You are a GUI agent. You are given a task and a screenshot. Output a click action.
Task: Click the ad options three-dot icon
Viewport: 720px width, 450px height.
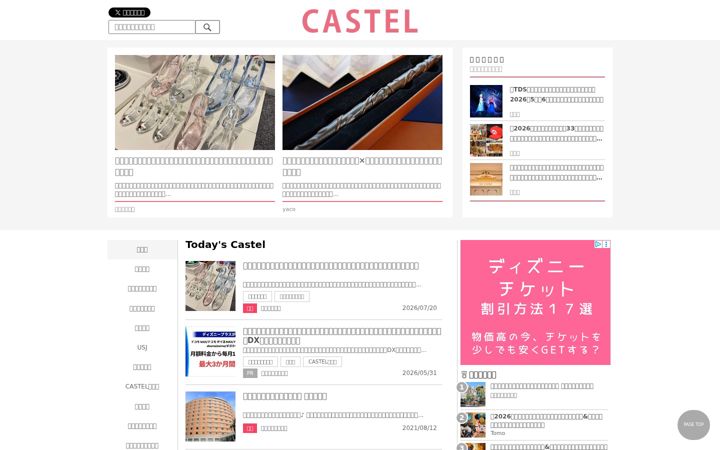pos(607,244)
